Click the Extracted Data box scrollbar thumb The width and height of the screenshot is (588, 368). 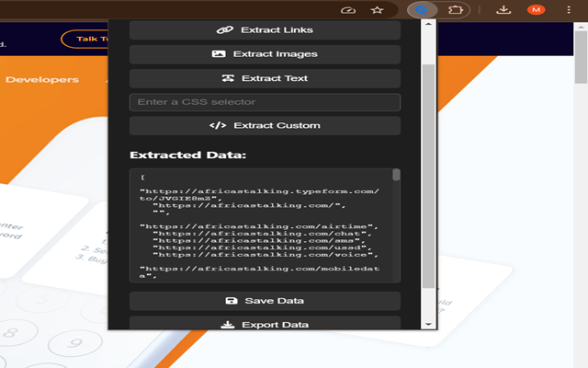coord(396,175)
